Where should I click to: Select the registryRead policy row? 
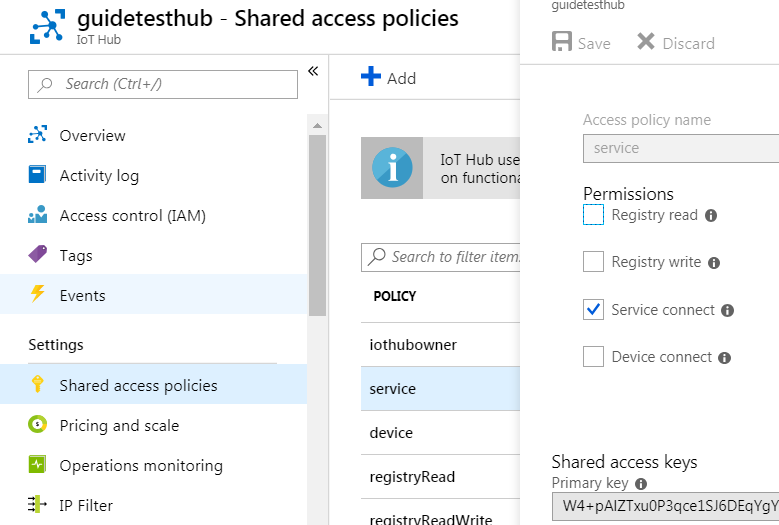coord(440,477)
